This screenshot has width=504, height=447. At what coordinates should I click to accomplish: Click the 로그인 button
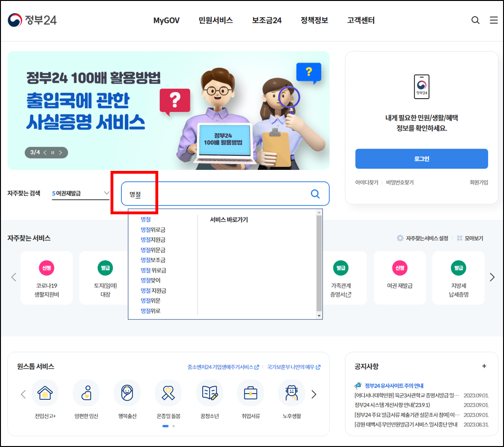coord(421,159)
